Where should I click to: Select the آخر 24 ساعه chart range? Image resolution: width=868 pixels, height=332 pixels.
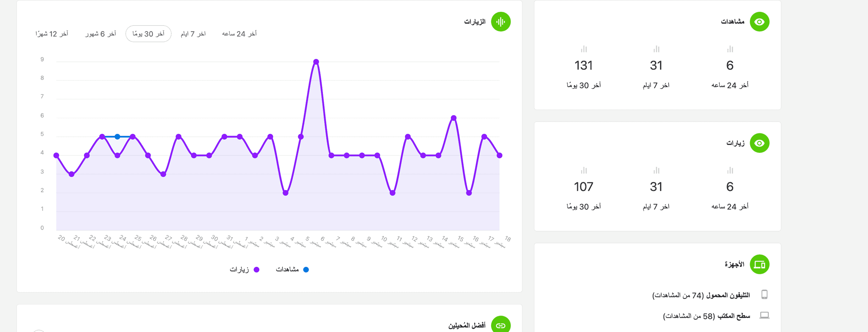(x=239, y=34)
